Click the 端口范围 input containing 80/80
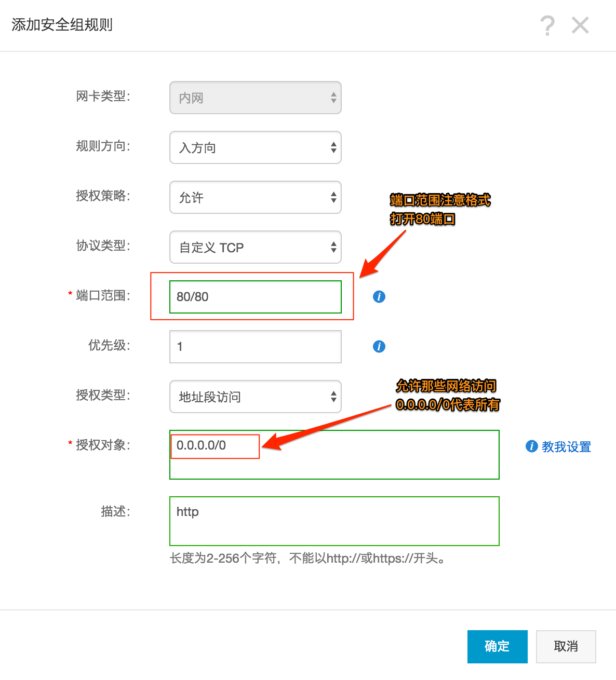 (x=256, y=297)
